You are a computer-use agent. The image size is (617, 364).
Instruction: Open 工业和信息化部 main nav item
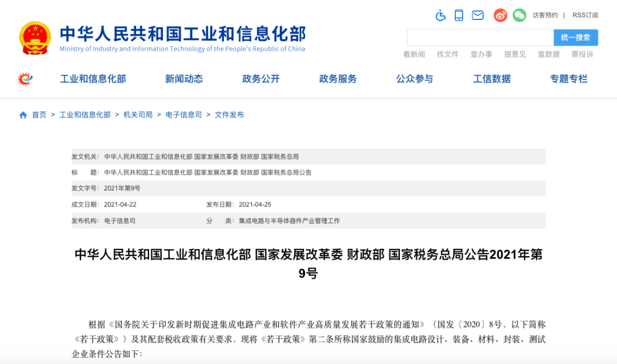pyautogui.click(x=93, y=79)
